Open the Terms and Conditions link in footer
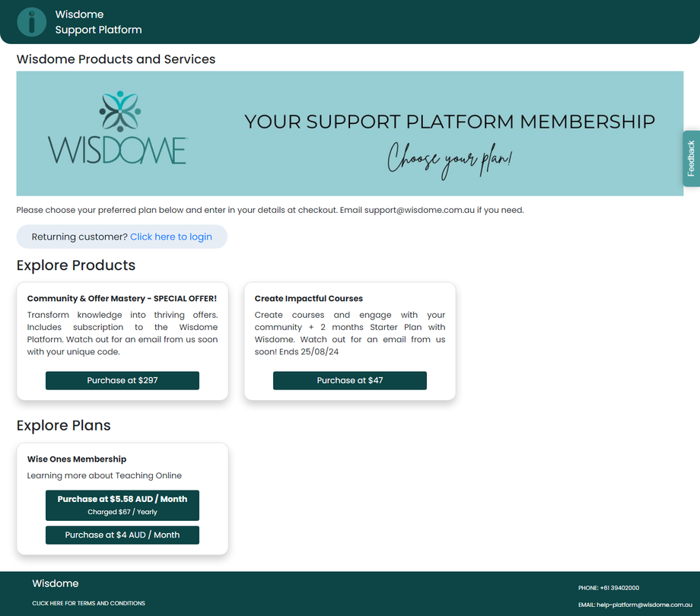Image resolution: width=700 pixels, height=616 pixels. 88,603
